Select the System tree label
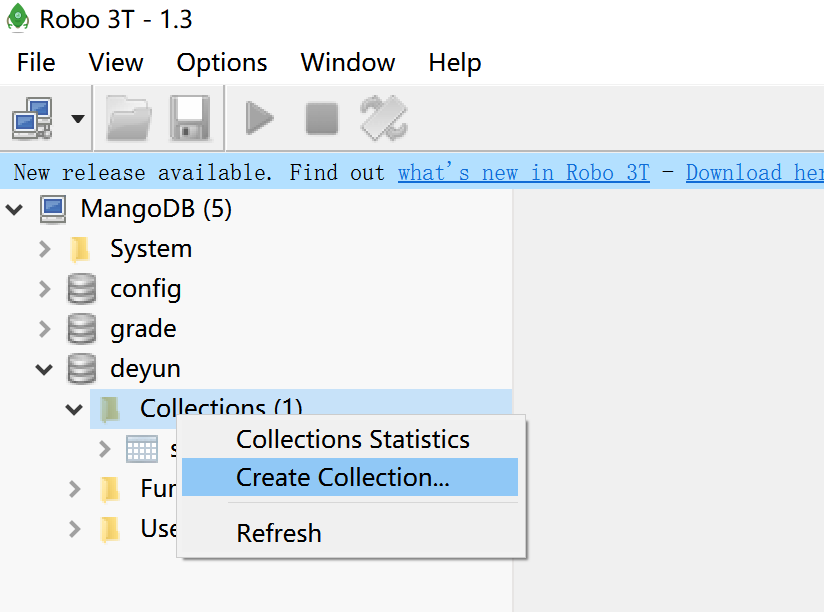Viewport: 824px width, 612px height. pos(151,249)
